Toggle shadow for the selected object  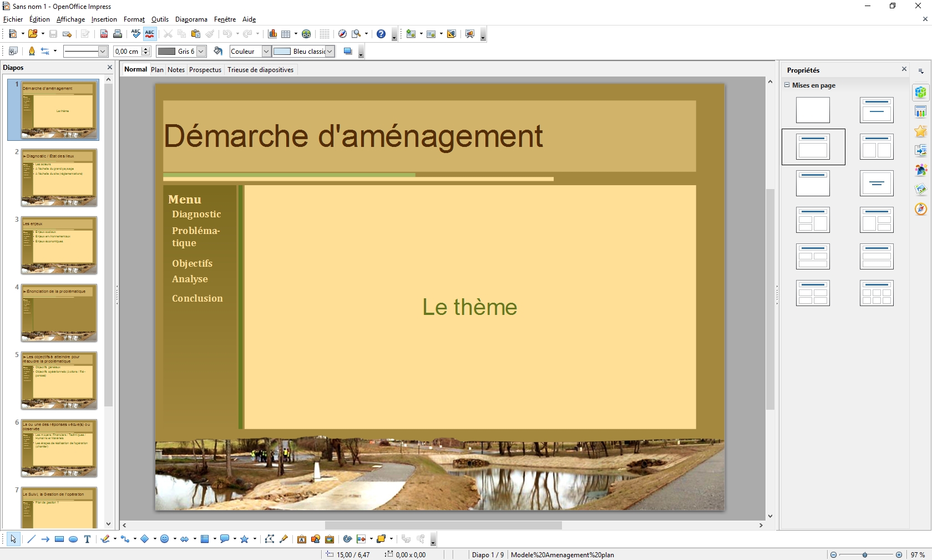[348, 52]
